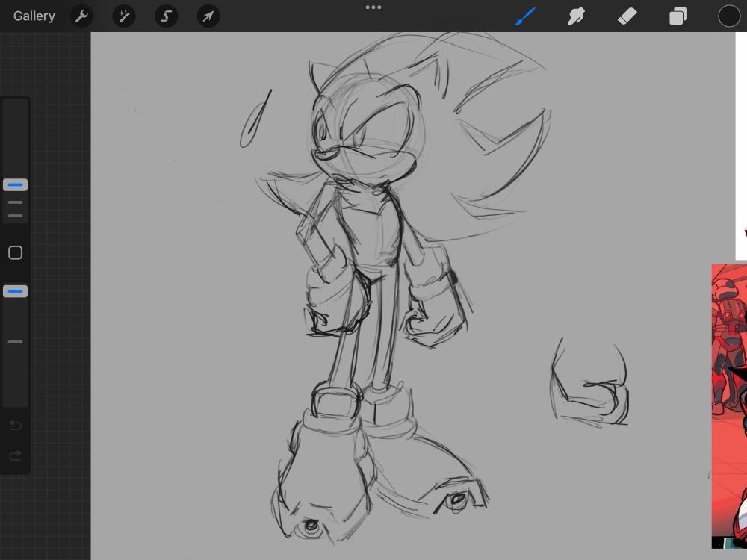Undo the last stroke
The width and height of the screenshot is (747, 560).
click(15, 425)
